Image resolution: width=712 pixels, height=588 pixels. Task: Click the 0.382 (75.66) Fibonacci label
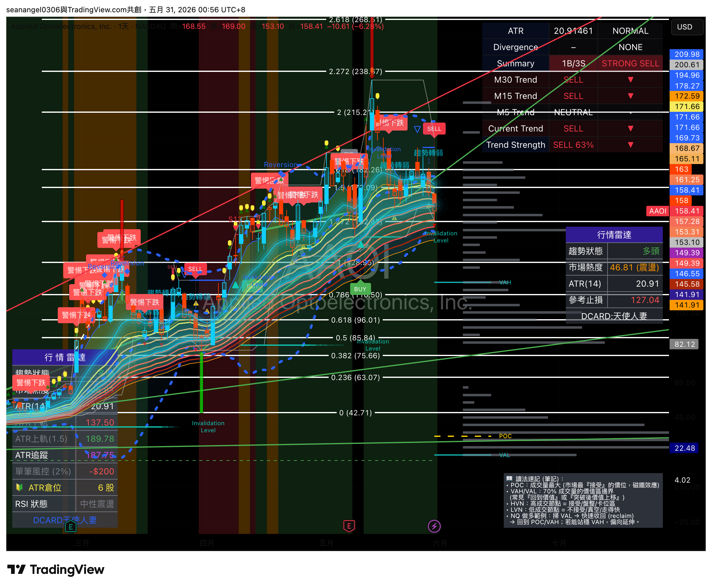tap(355, 355)
